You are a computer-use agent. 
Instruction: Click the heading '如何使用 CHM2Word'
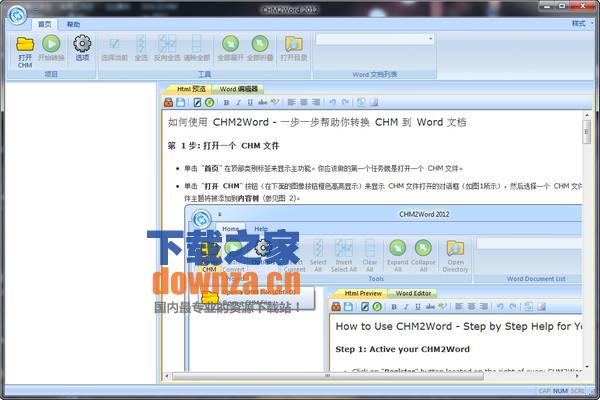pyautogui.click(x=218, y=122)
